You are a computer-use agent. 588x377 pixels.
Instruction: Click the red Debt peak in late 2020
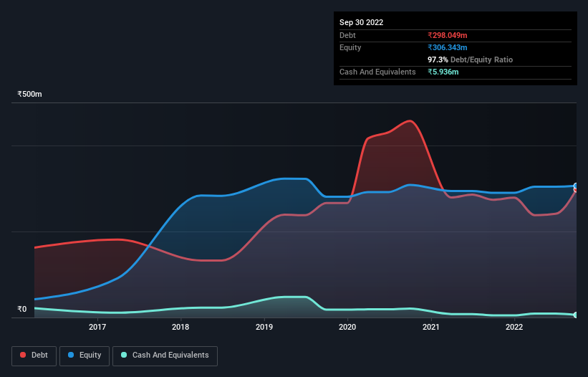(410, 121)
